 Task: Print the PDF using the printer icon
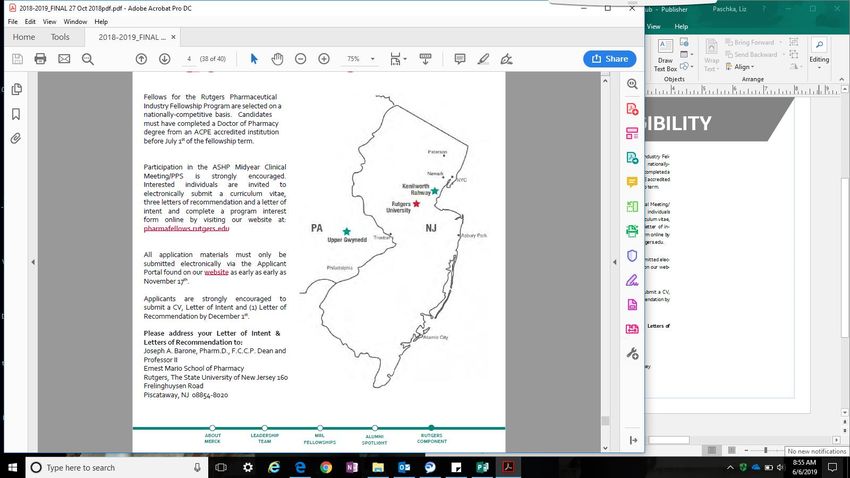point(40,59)
